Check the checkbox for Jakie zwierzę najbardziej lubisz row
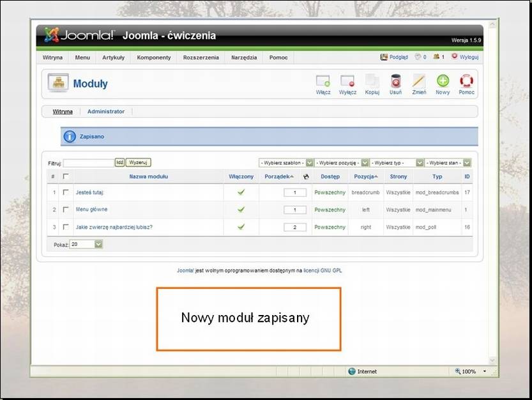 [66, 227]
